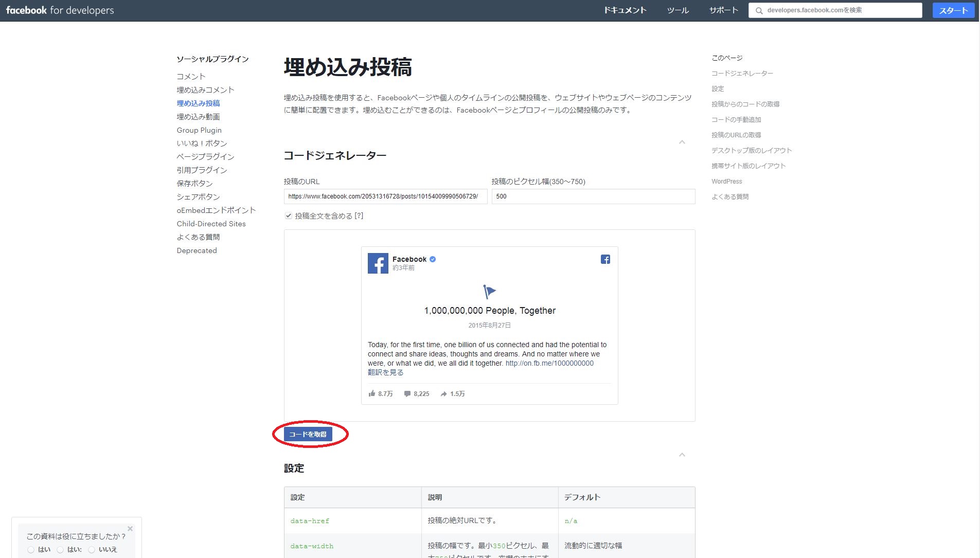Toggle the 投稿全文を含める checkbox

click(289, 216)
